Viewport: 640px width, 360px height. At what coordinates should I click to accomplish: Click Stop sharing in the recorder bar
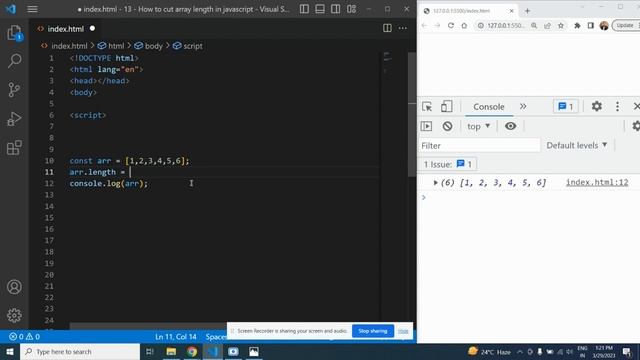coord(373,331)
